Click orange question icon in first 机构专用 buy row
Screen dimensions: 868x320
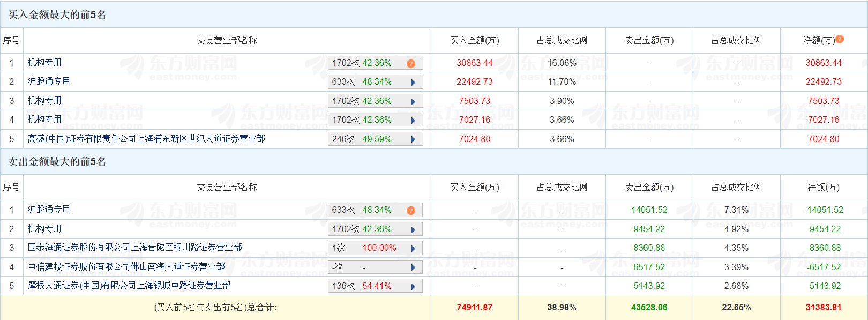pos(411,63)
